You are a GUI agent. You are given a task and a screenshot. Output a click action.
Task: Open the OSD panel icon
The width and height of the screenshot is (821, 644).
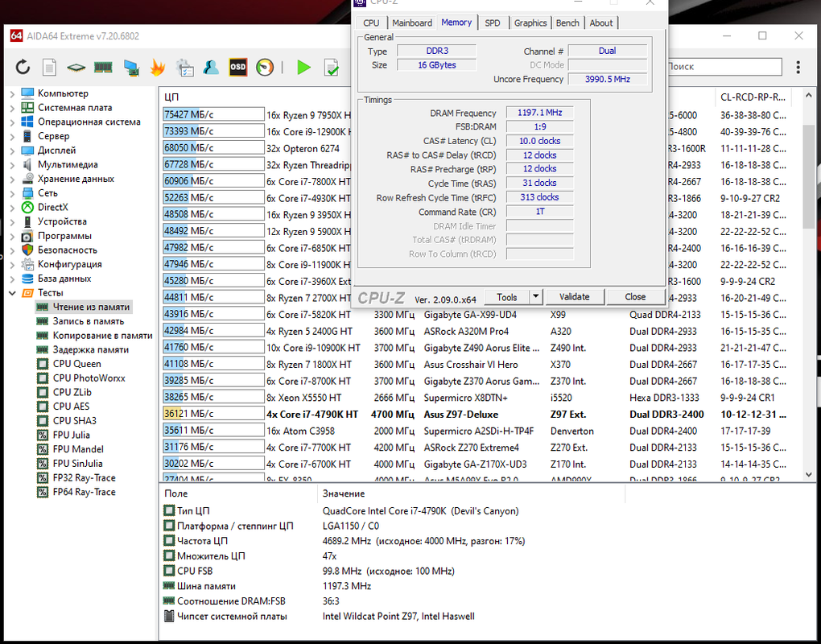tap(237, 67)
